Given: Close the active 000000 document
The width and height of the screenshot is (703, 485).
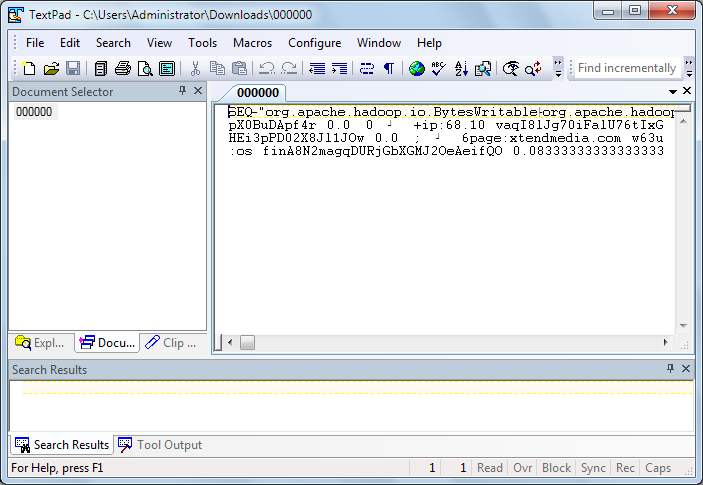Looking at the screenshot, I should [687, 91].
